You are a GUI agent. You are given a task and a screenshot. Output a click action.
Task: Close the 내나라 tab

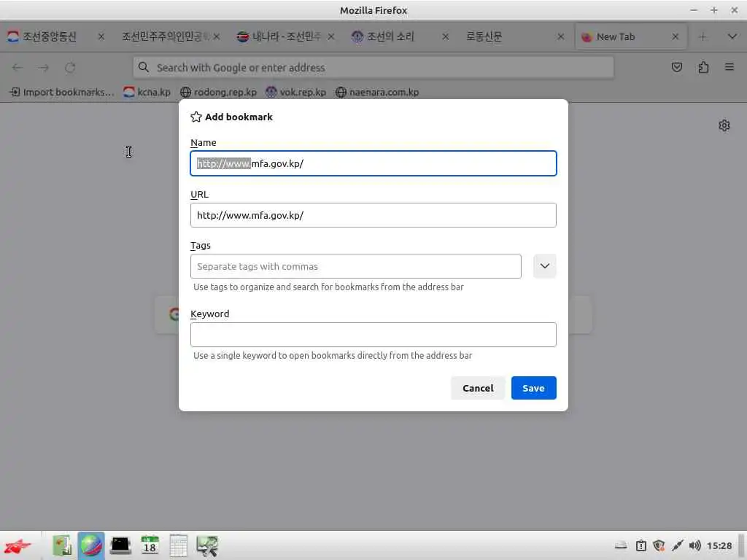click(331, 36)
